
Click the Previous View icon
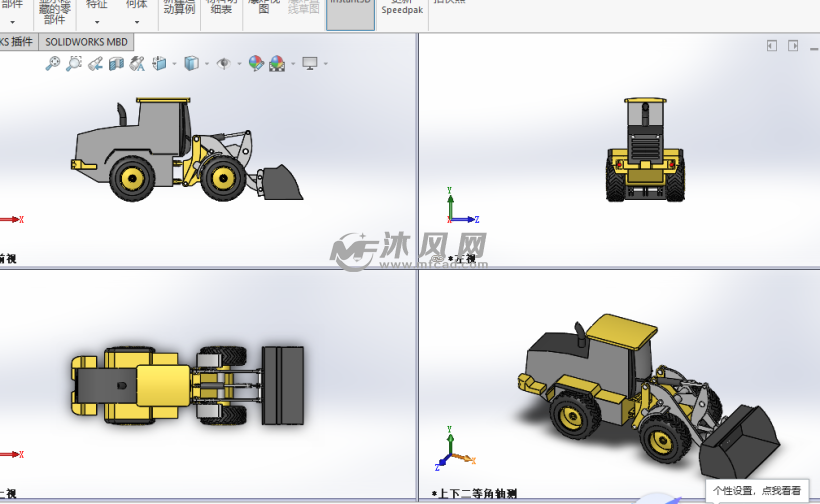[95, 63]
